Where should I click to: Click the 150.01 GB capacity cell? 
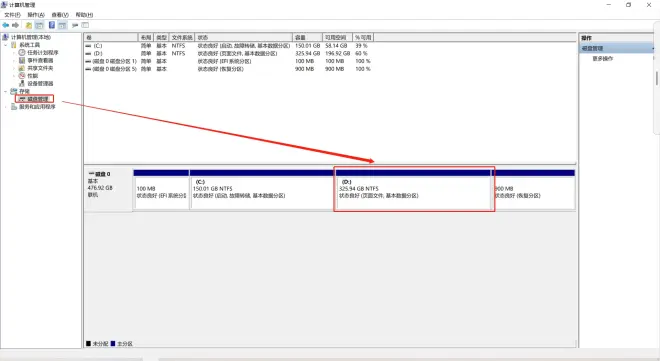[x=307, y=45]
